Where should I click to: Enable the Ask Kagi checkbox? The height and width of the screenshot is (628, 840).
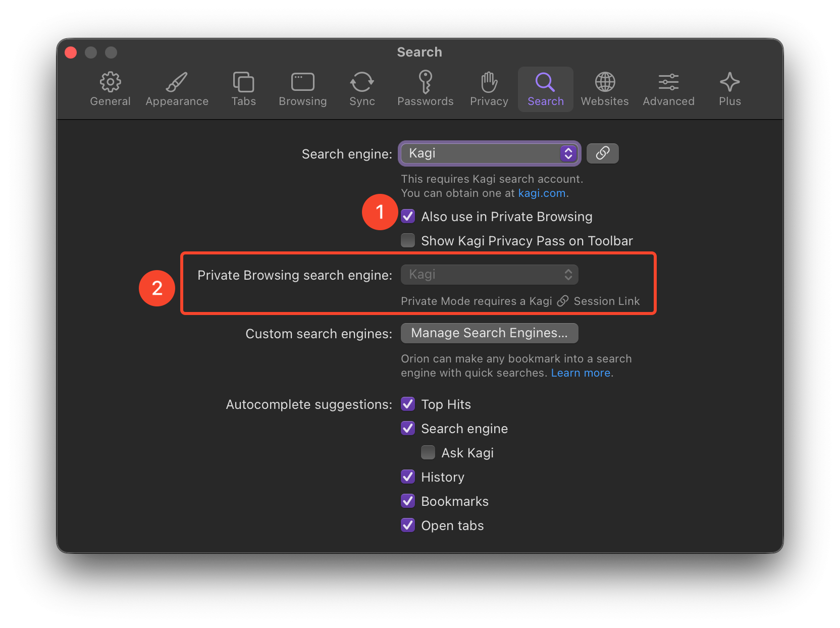click(428, 453)
